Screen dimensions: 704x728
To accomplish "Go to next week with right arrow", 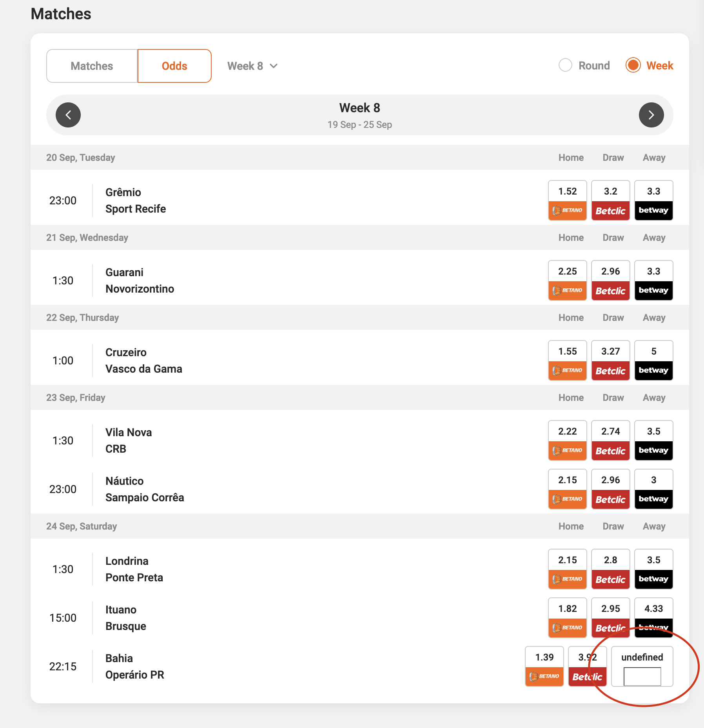I will (651, 115).
